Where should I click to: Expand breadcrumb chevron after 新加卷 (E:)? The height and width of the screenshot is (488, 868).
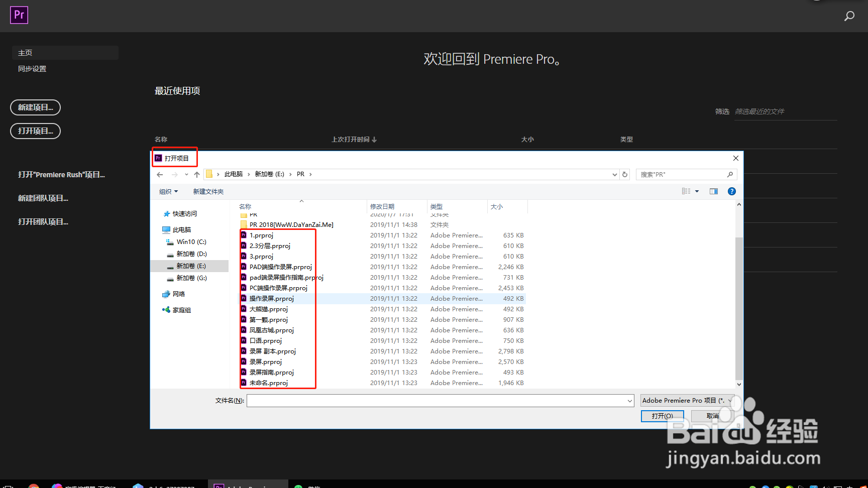(x=290, y=175)
